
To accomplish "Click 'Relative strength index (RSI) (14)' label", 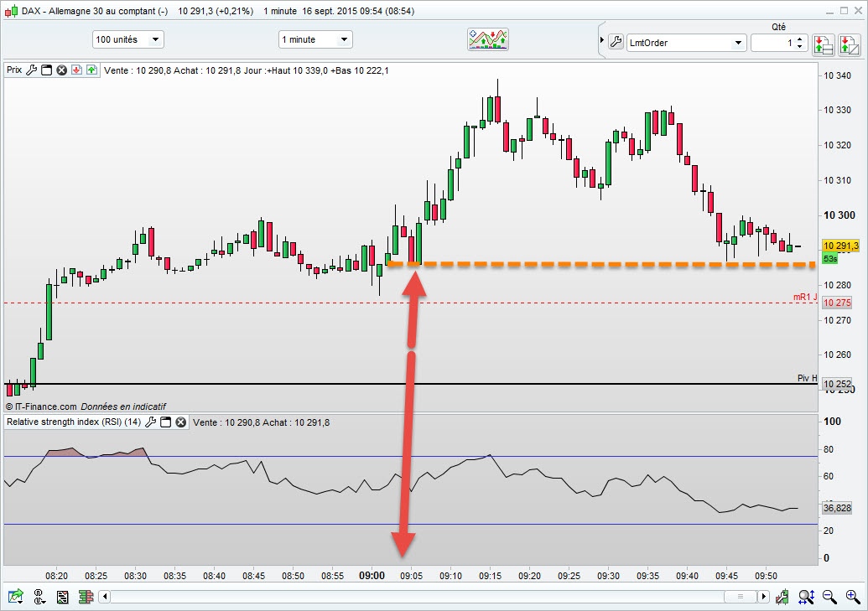I will pos(74,422).
